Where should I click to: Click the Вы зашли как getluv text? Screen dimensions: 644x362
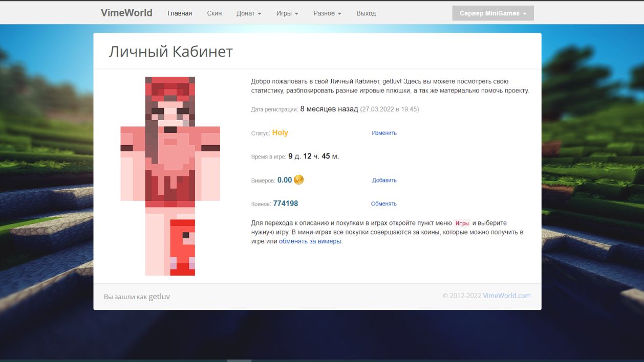click(x=137, y=297)
